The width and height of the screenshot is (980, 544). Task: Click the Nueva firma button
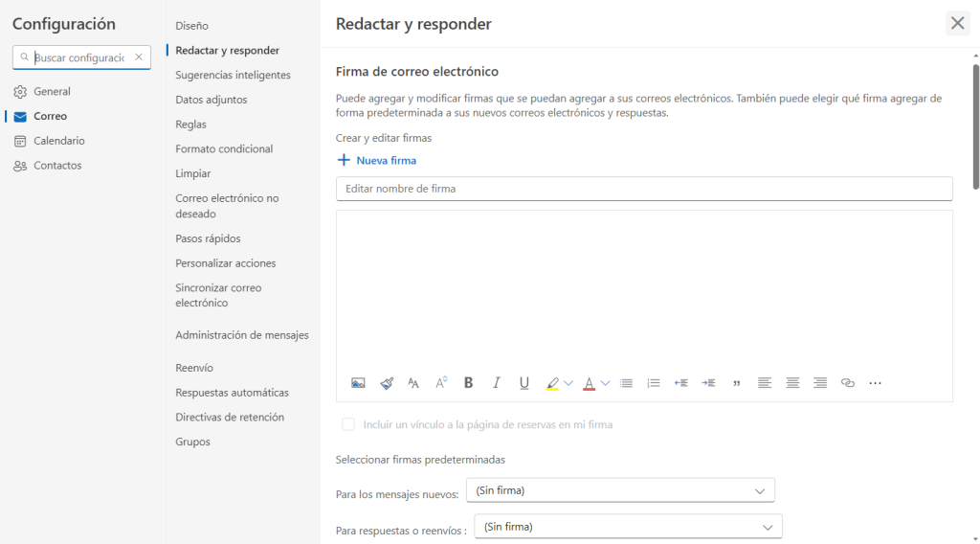376,160
